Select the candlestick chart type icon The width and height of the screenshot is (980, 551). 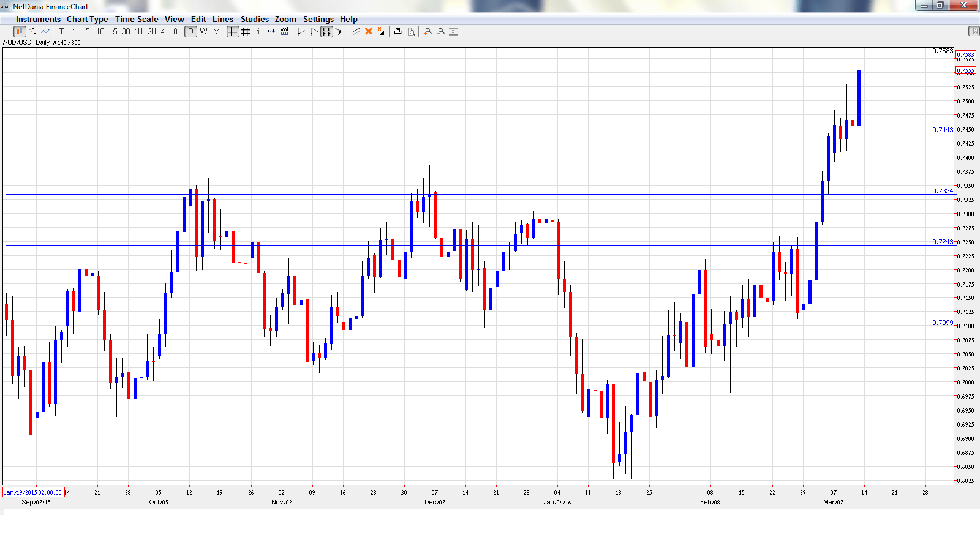click(19, 31)
